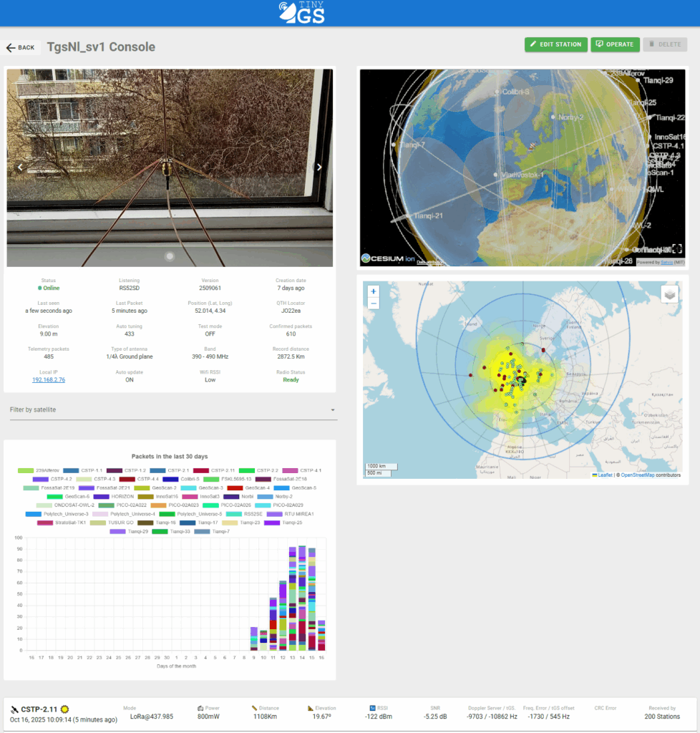The image size is (700, 733).
Task: Toggle CSTP-2.11 series in chart legend
Action: tap(213, 470)
